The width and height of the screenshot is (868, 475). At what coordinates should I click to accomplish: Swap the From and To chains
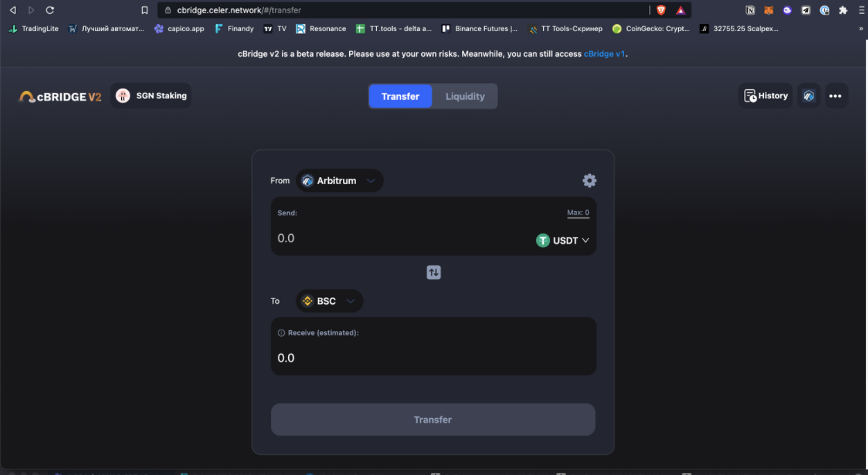coord(434,273)
